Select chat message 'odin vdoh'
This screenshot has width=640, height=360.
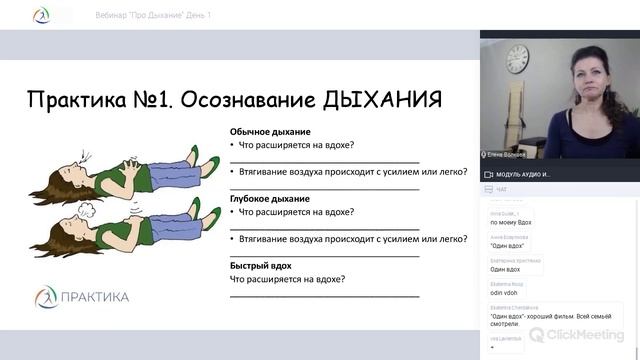[504, 293]
